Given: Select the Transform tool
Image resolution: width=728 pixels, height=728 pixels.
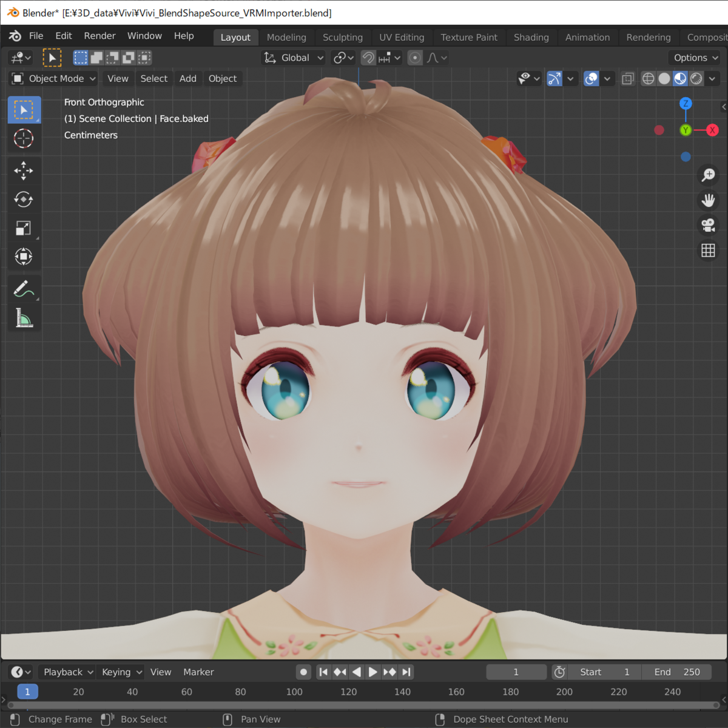Looking at the screenshot, I should (x=24, y=257).
